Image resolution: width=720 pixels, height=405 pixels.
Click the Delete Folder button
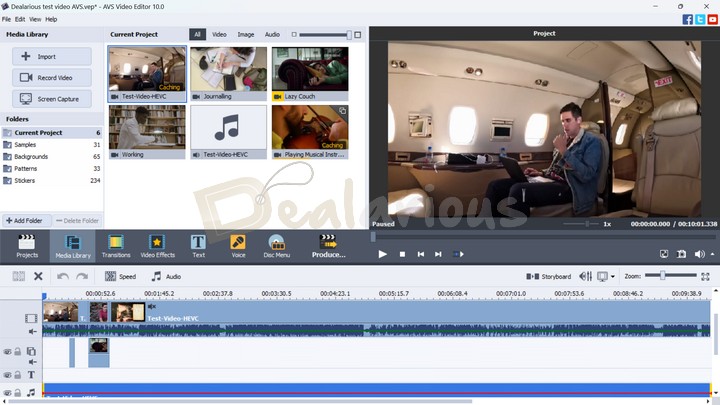[x=77, y=220]
